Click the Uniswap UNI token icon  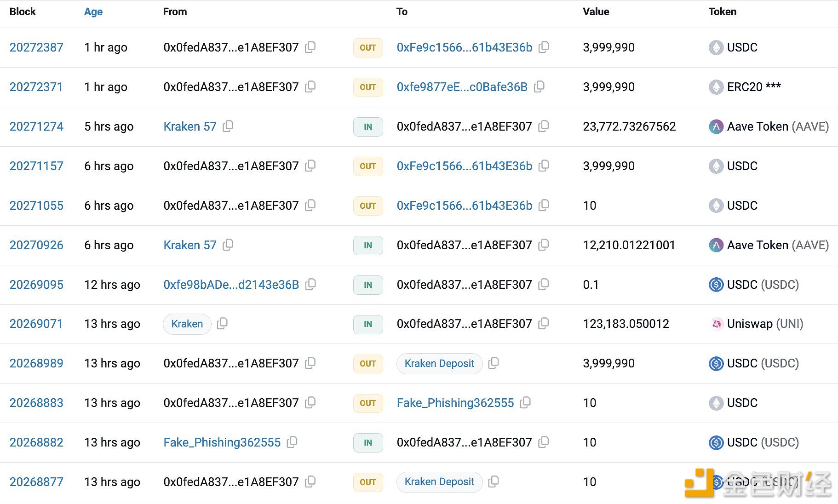(716, 324)
